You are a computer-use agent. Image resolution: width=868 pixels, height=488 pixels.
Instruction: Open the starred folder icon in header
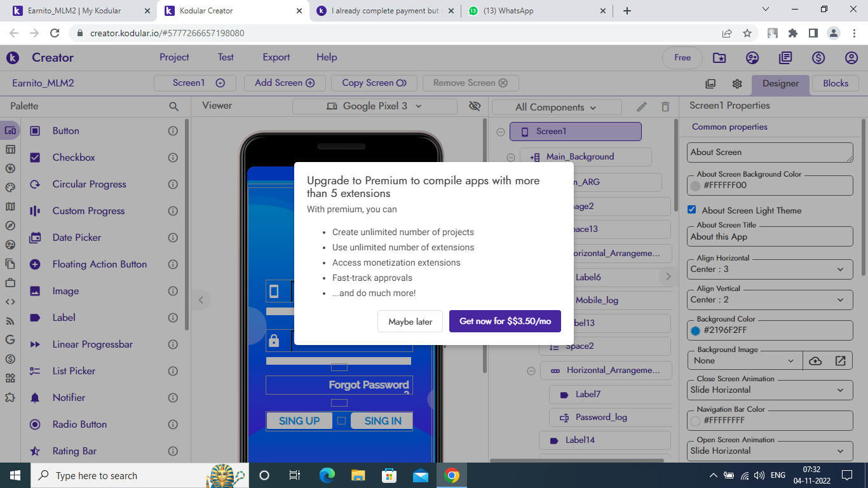coord(719,58)
